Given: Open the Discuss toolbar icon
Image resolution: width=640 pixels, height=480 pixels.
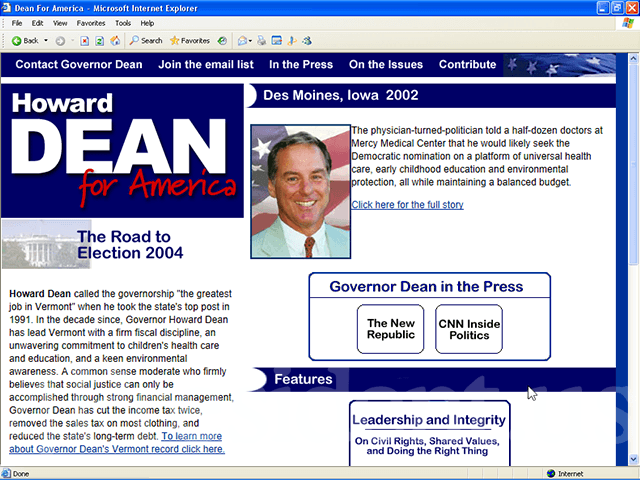Looking at the screenshot, I should point(292,41).
